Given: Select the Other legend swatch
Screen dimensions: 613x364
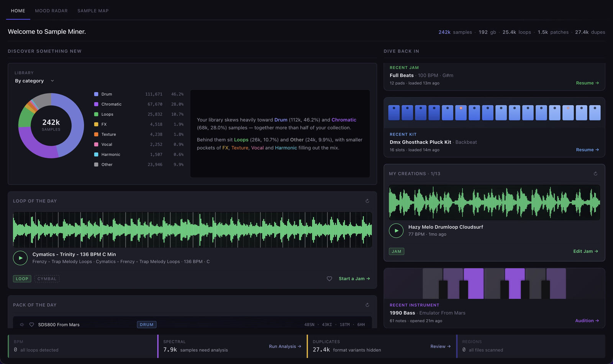Looking at the screenshot, I should pyautogui.click(x=96, y=165).
